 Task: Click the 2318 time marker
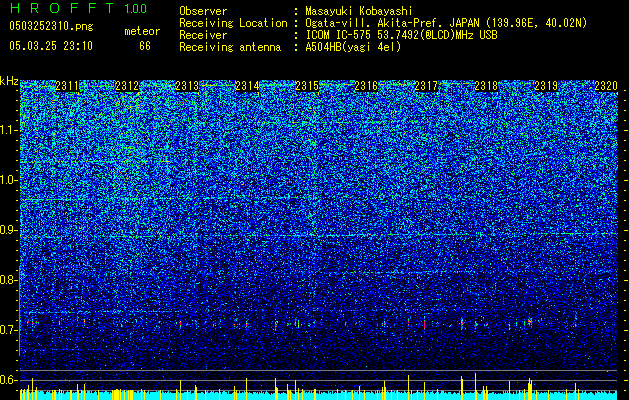click(x=486, y=86)
